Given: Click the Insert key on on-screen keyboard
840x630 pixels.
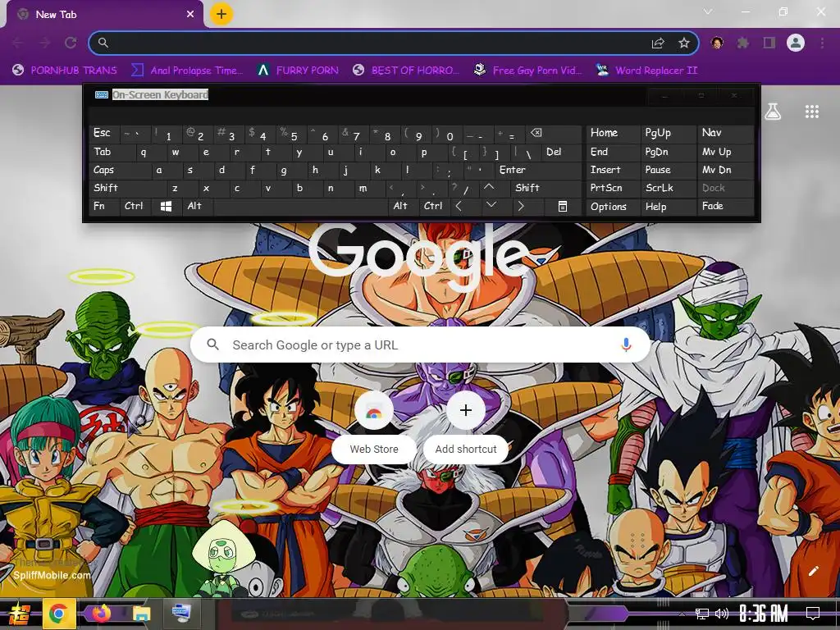Looking at the screenshot, I should pos(613,170).
